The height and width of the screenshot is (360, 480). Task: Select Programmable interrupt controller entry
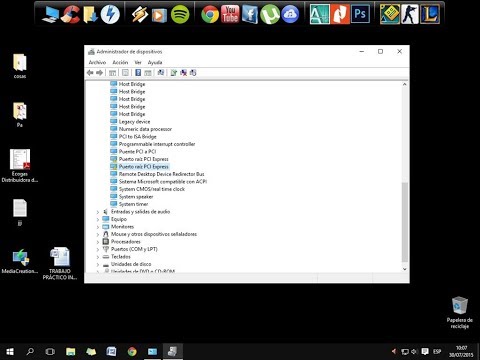157,144
